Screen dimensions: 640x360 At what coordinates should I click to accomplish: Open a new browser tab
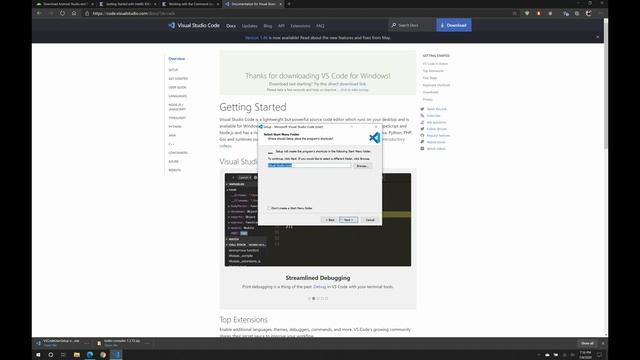(x=289, y=4)
